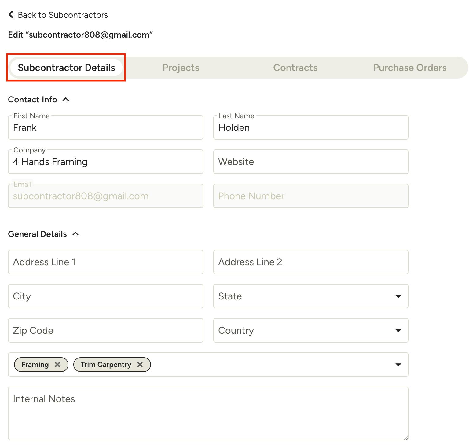The width and height of the screenshot is (476, 448).
Task: Go to the Purchase Orders tab
Action: point(409,68)
